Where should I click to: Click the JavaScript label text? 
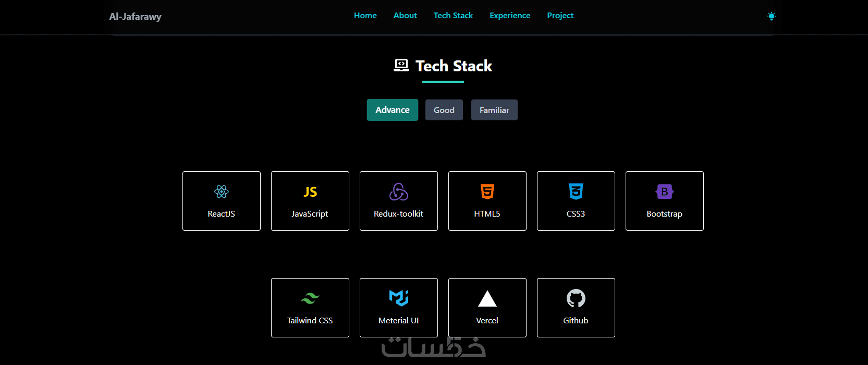[x=310, y=214]
